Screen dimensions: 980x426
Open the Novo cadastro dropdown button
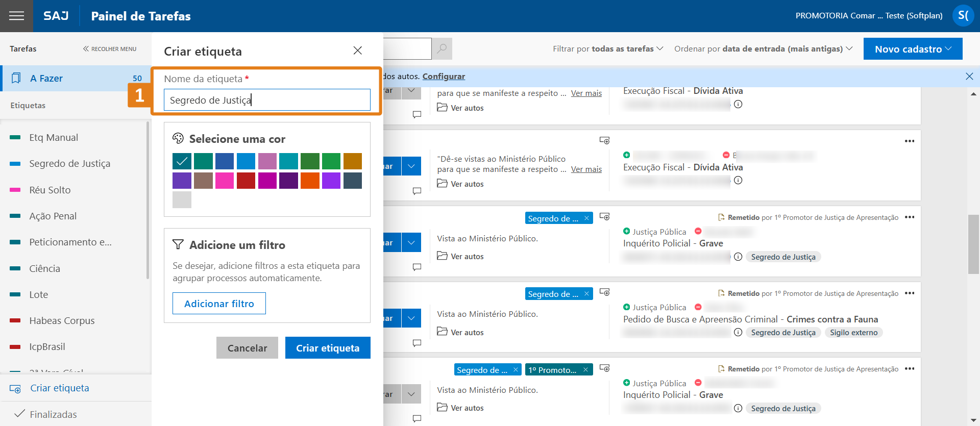(x=913, y=49)
